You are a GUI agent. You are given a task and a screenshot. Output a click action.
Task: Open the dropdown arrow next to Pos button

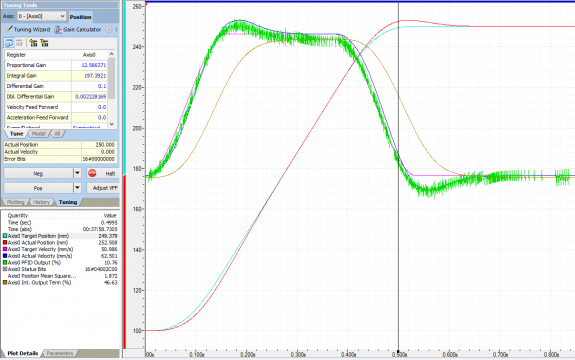point(77,188)
